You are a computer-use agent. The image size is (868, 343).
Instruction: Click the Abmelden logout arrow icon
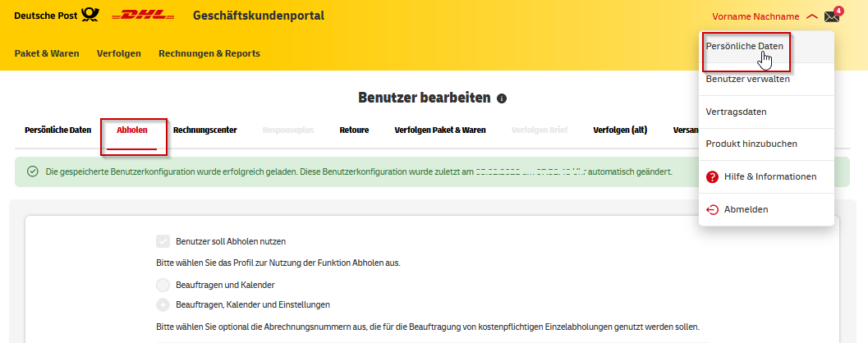tap(713, 210)
